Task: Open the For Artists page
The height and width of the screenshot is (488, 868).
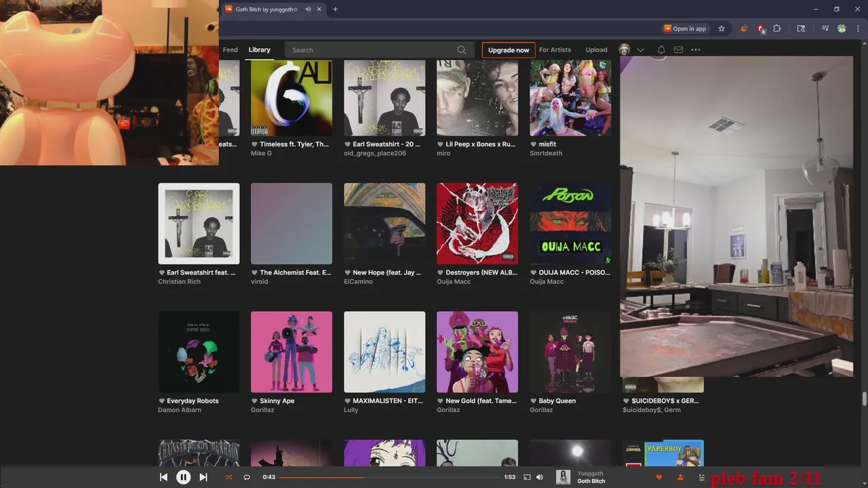Action: click(555, 49)
